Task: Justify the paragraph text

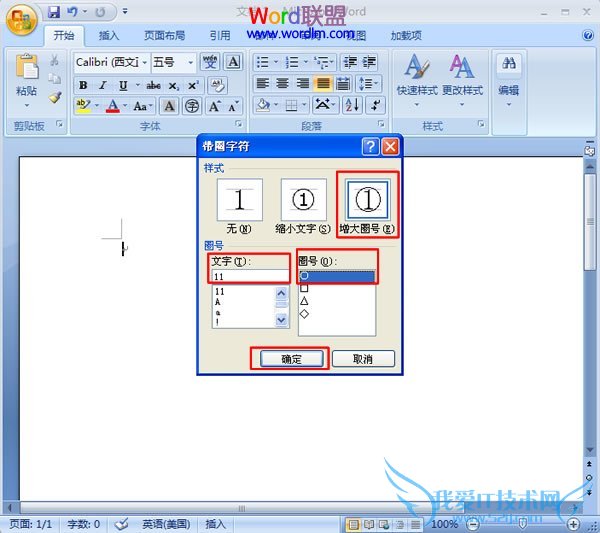Action: click(x=323, y=83)
